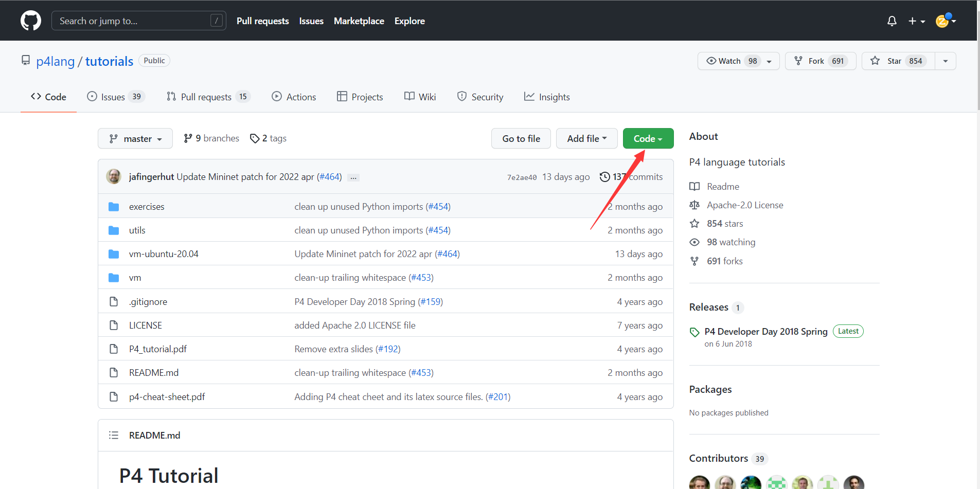Click the license scale icon in About

(694, 205)
